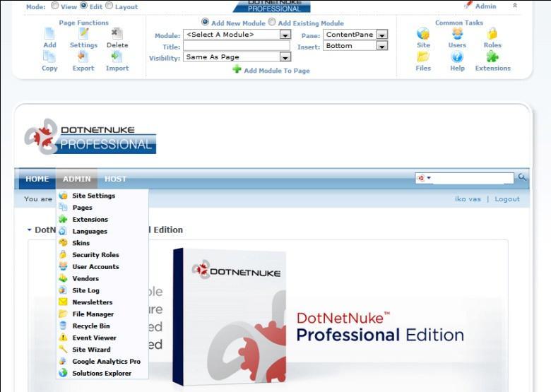Select the Edit mode radio button
551x392 pixels.
point(83,6)
